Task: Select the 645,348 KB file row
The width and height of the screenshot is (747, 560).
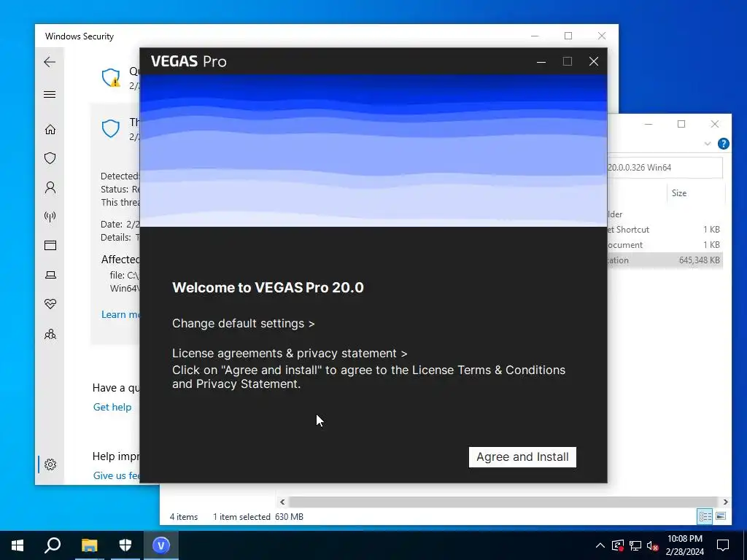Action: pos(665,260)
